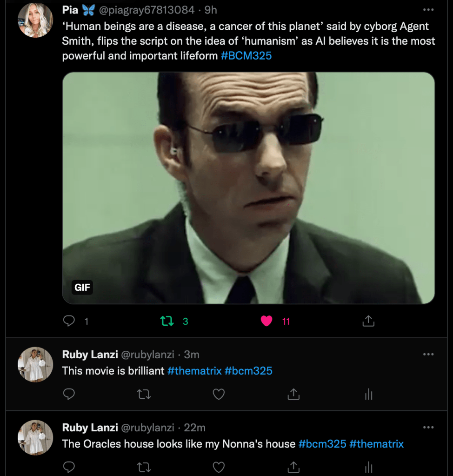Open more options on 'This movie is brilliant' tweet
The image size is (453, 476).
(428, 355)
